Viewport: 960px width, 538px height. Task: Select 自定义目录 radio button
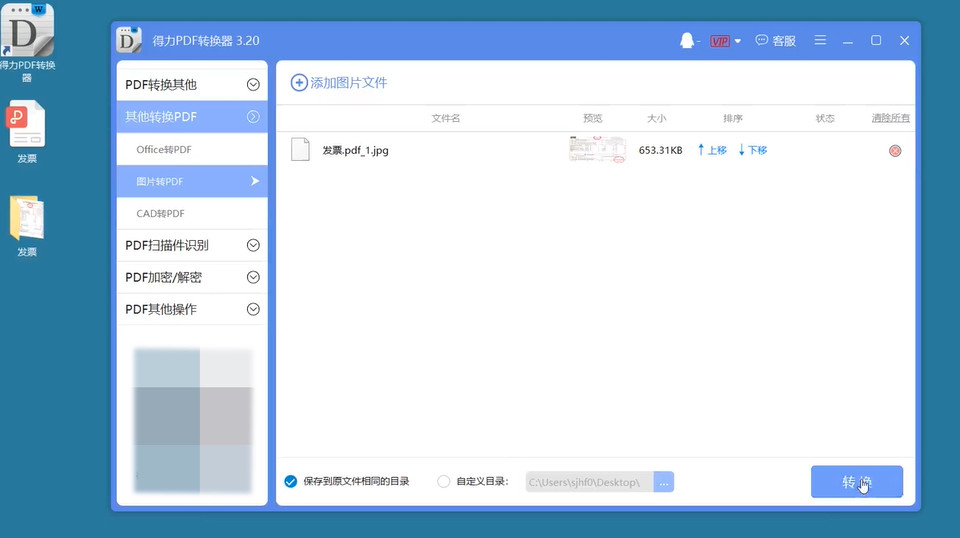point(444,482)
